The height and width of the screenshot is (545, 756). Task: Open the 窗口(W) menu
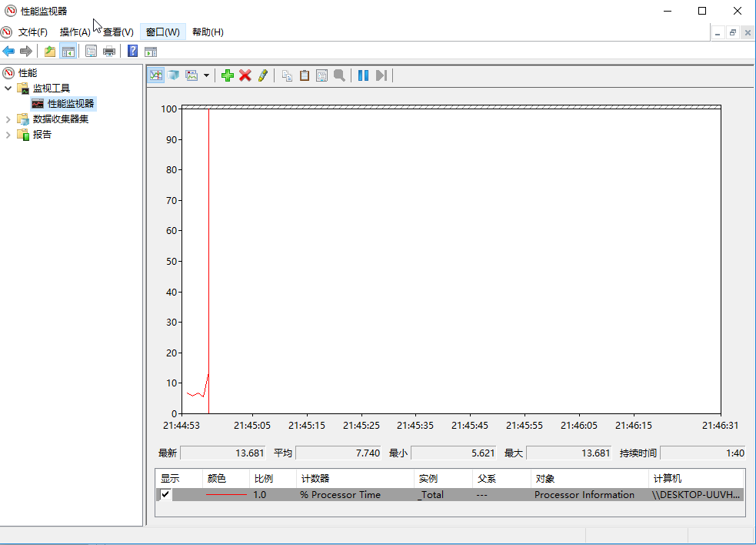(162, 32)
